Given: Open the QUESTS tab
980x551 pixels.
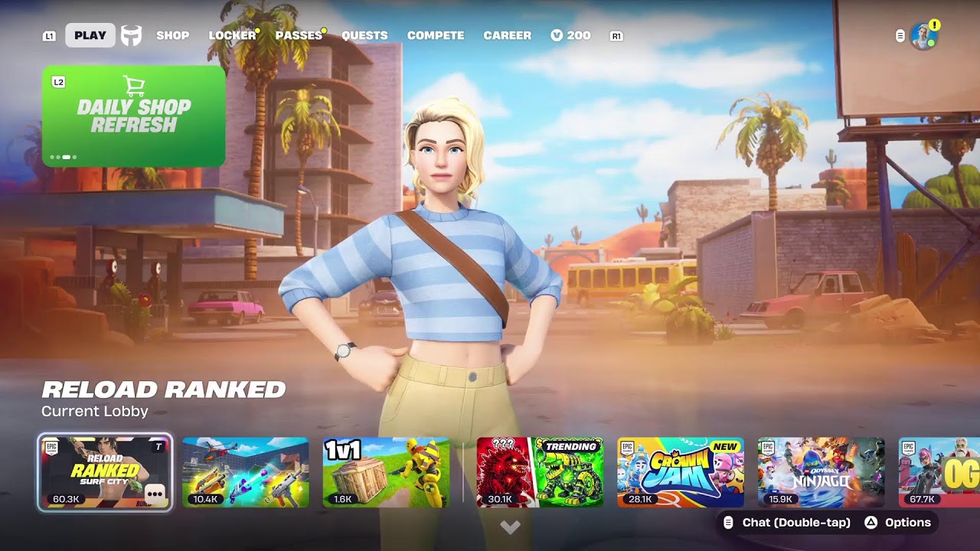Looking at the screenshot, I should [x=364, y=35].
